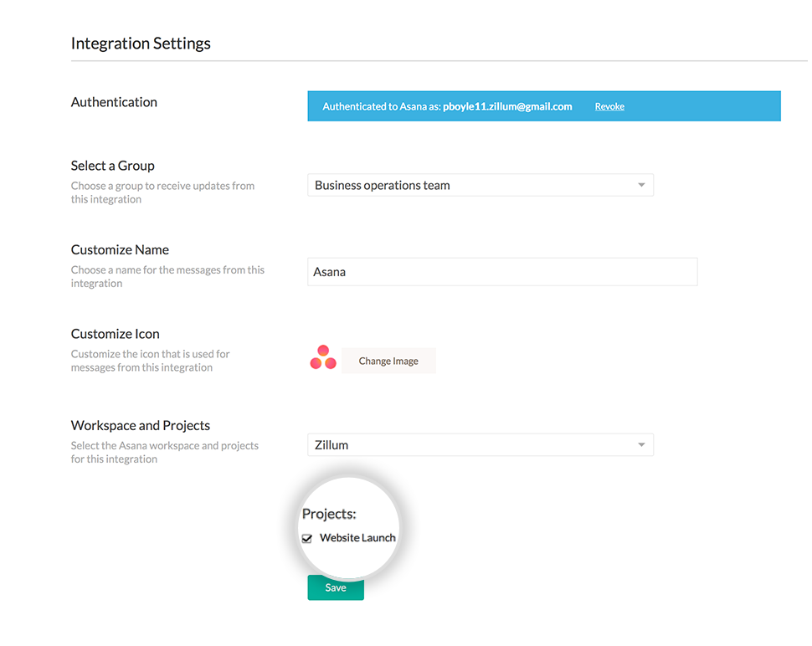
Task: Click the Asana three-dot logo icon
Action: (323, 358)
